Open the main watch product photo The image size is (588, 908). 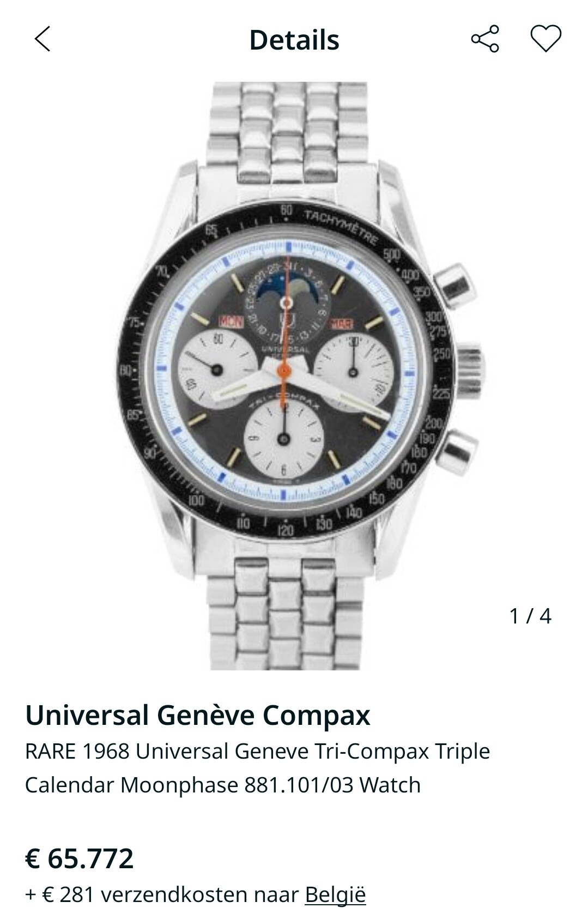point(294,376)
